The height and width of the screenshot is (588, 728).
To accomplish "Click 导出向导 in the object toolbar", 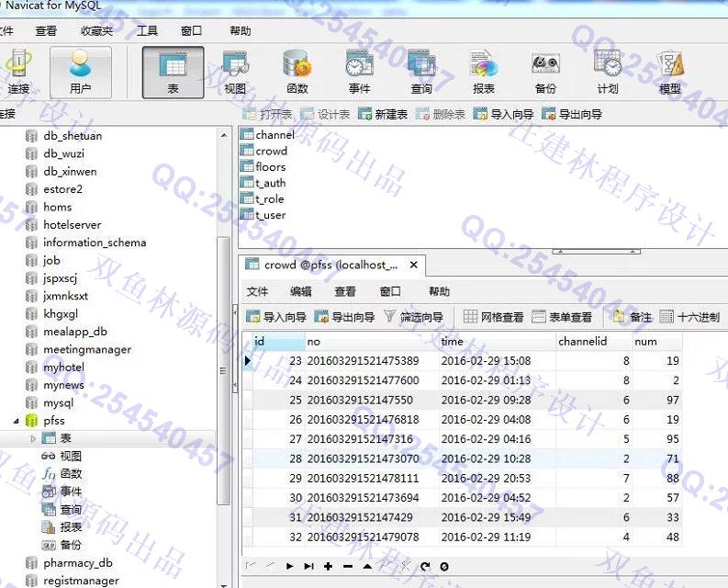I will tap(572, 114).
